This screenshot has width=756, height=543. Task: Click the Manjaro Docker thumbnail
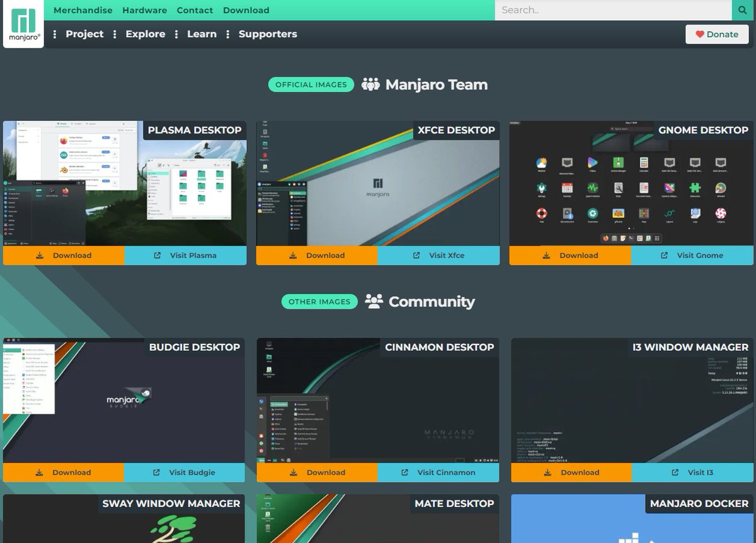[x=632, y=519]
